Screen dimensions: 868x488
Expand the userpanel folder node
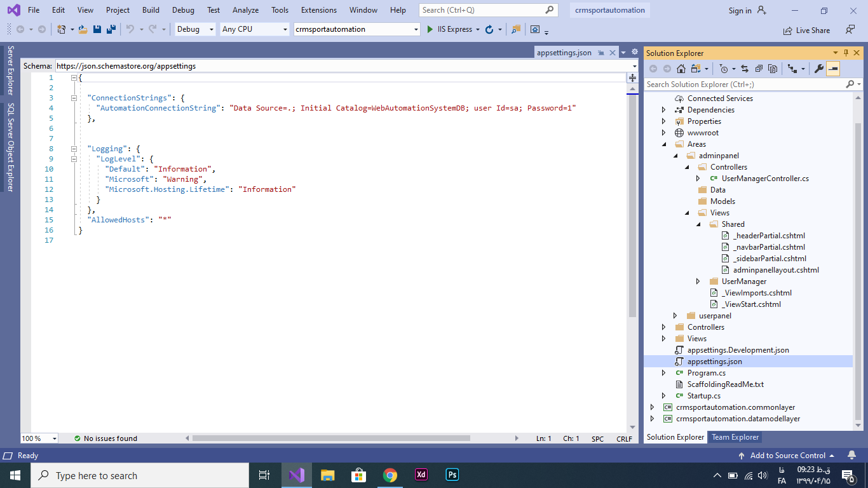pos(675,316)
